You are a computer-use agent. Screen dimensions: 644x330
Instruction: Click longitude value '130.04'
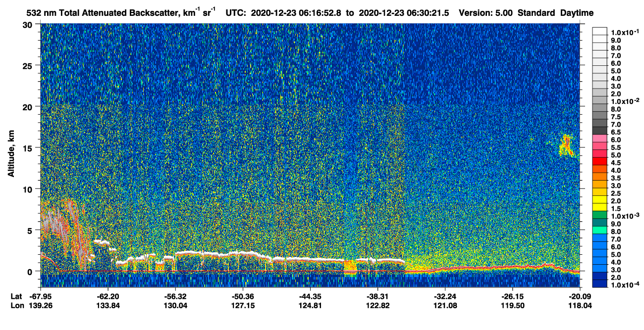coord(175,305)
